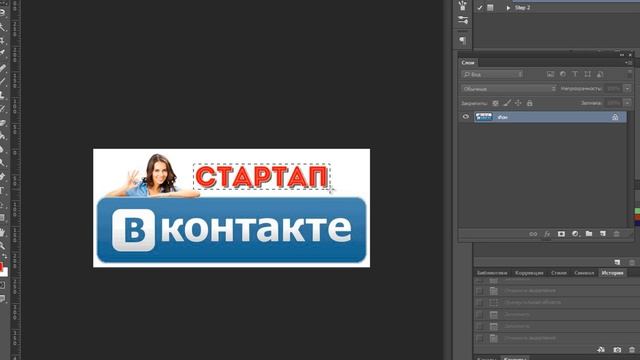Toggle lock all padlock icon

coord(529,103)
